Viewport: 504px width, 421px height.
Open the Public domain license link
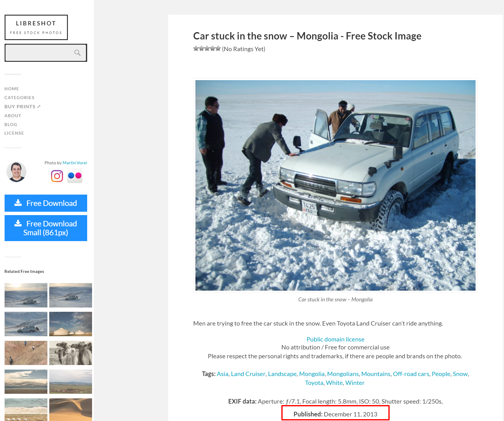(x=335, y=339)
